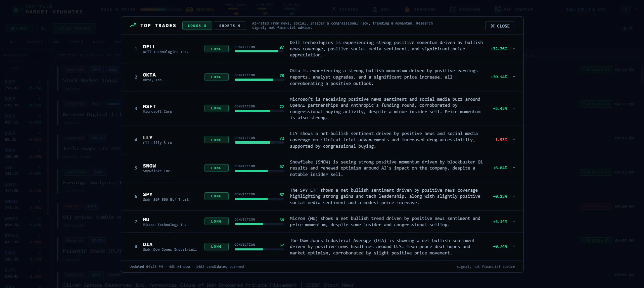644x288 pixels.
Task: Remove $SPY from the watchlist
Action: tap(40, 82)
